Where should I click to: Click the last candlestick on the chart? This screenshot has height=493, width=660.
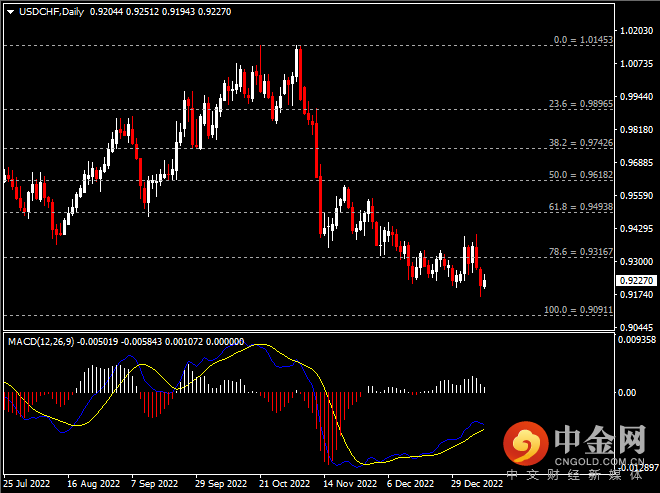[x=485, y=281]
